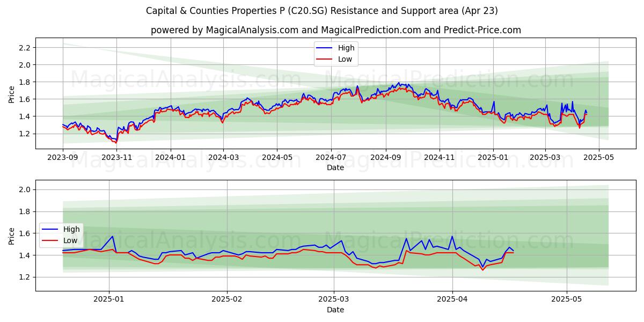Click the top chart 'Date' axis label
The height and width of the screenshot is (322, 644).
pyautogui.click(x=335, y=168)
